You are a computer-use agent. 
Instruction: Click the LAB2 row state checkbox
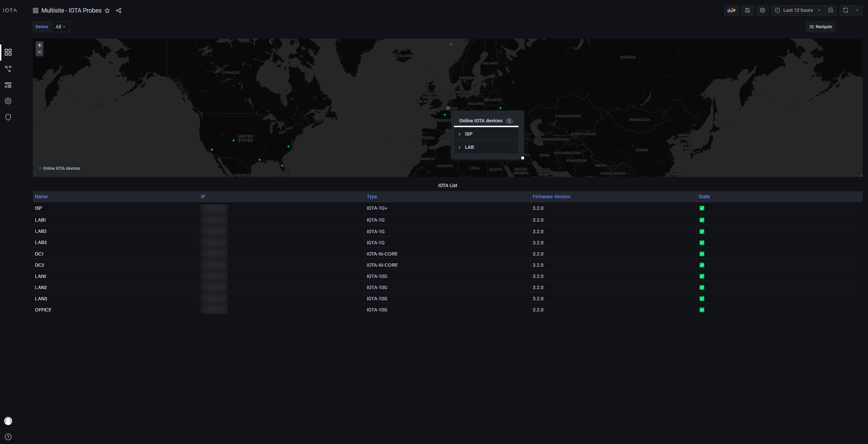[x=702, y=231]
